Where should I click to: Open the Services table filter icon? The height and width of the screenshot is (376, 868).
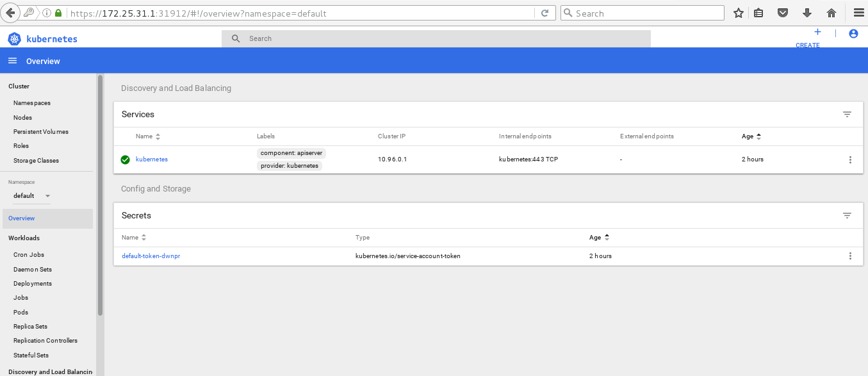pyautogui.click(x=847, y=115)
